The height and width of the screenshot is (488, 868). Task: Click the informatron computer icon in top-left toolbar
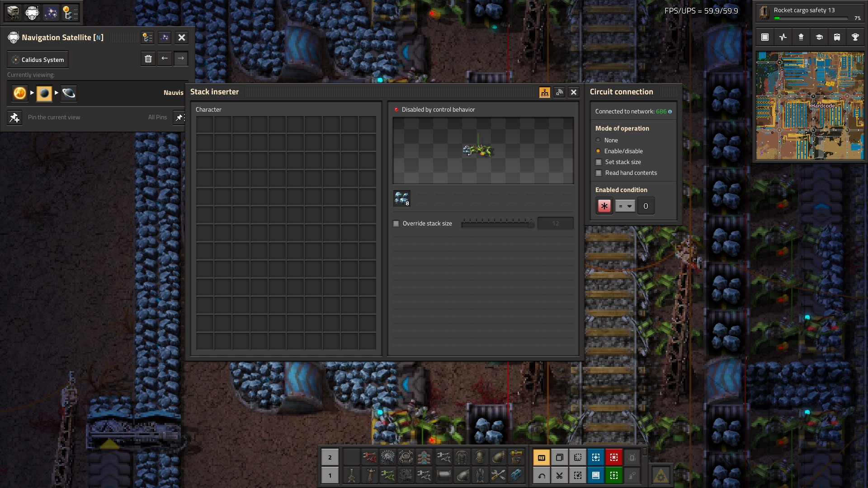[13, 13]
